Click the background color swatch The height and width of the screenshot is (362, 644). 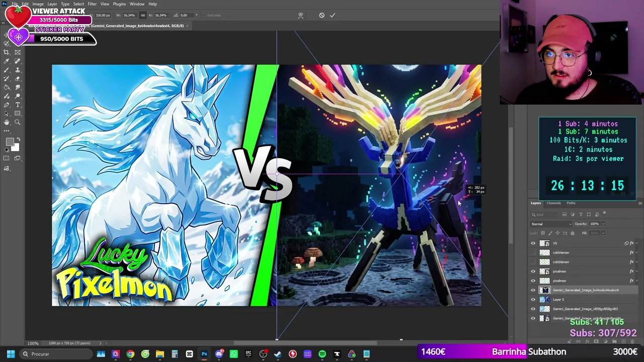coord(15,147)
